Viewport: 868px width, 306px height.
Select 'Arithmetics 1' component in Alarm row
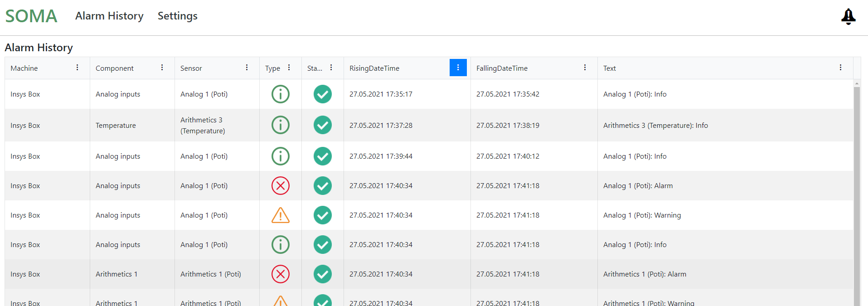click(x=116, y=274)
